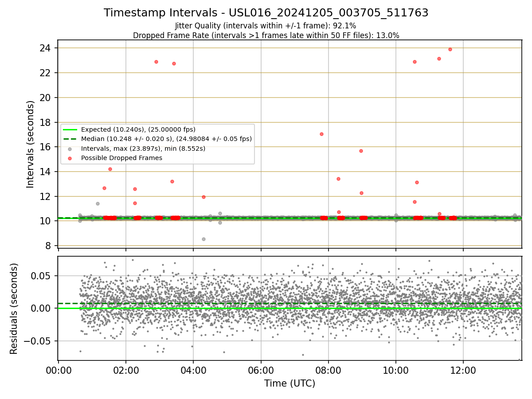Click the 02:00 time tick label
Viewport: 532px width, 399px height.
(126, 371)
